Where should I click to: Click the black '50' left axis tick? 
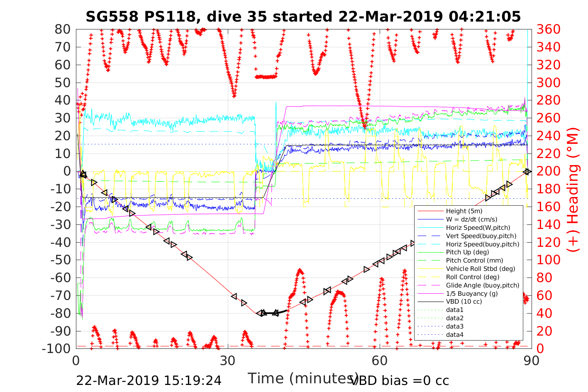(63, 83)
